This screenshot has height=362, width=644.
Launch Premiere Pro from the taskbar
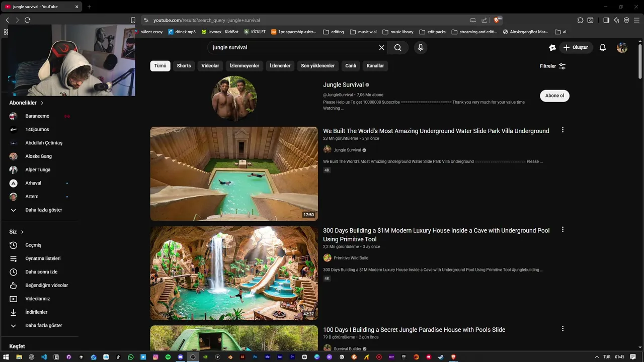pos(292,357)
